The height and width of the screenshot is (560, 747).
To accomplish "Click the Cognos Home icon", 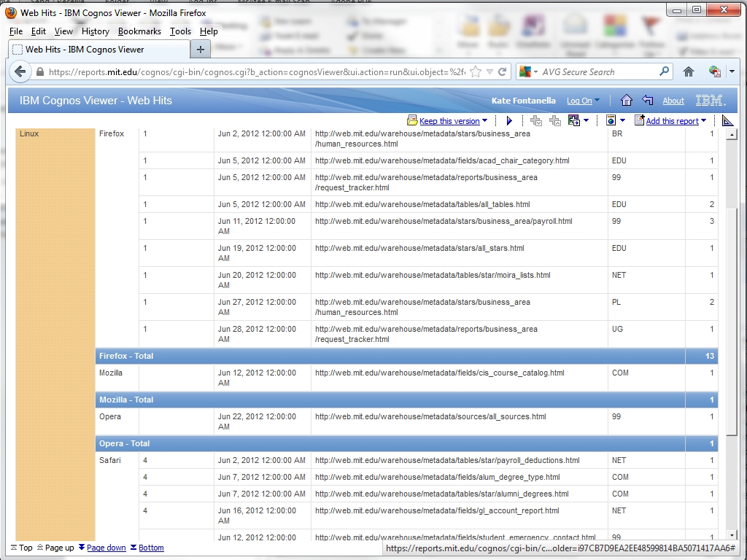I will (x=626, y=101).
